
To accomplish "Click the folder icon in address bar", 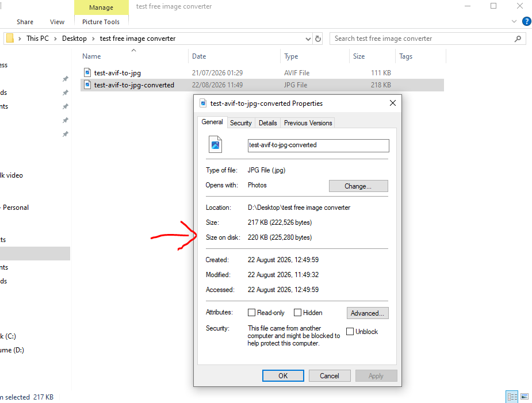I will (x=10, y=39).
